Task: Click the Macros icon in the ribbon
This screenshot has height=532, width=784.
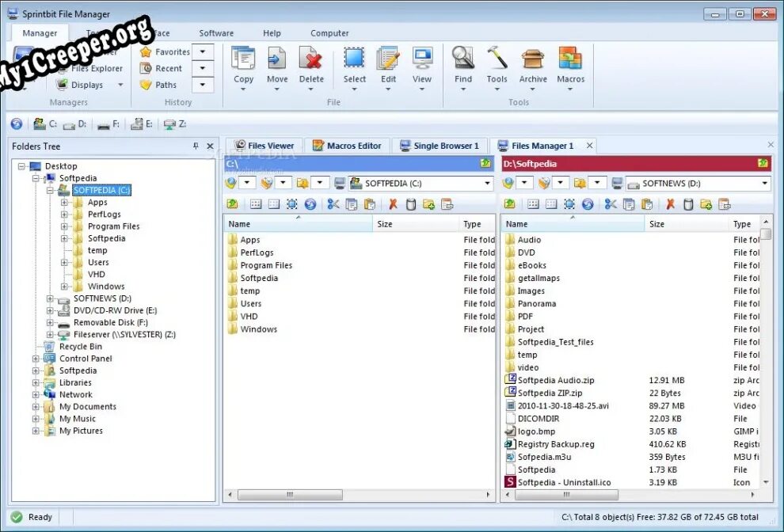Action: [570, 59]
